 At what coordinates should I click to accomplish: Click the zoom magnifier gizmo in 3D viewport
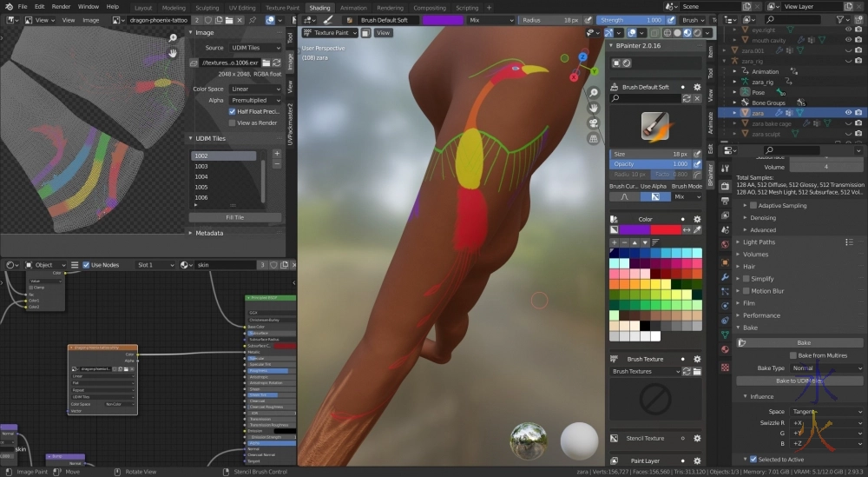pyautogui.click(x=594, y=93)
